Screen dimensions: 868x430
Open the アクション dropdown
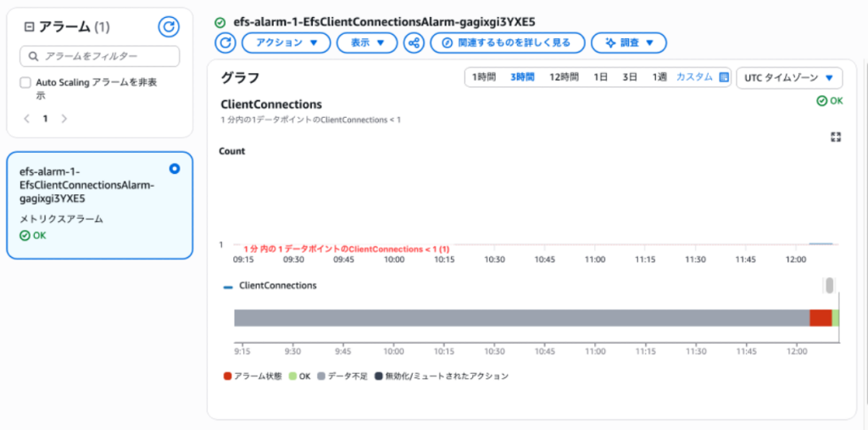(287, 42)
